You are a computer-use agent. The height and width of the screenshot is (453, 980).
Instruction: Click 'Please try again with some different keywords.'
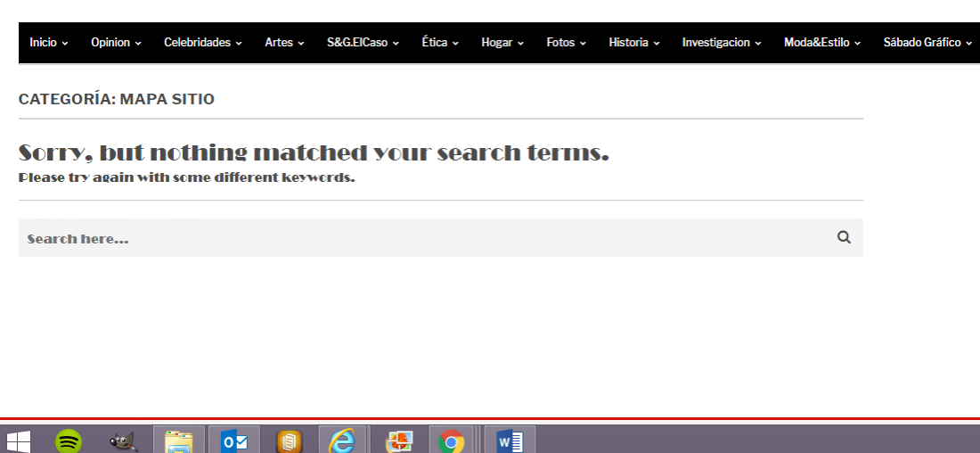[187, 177]
